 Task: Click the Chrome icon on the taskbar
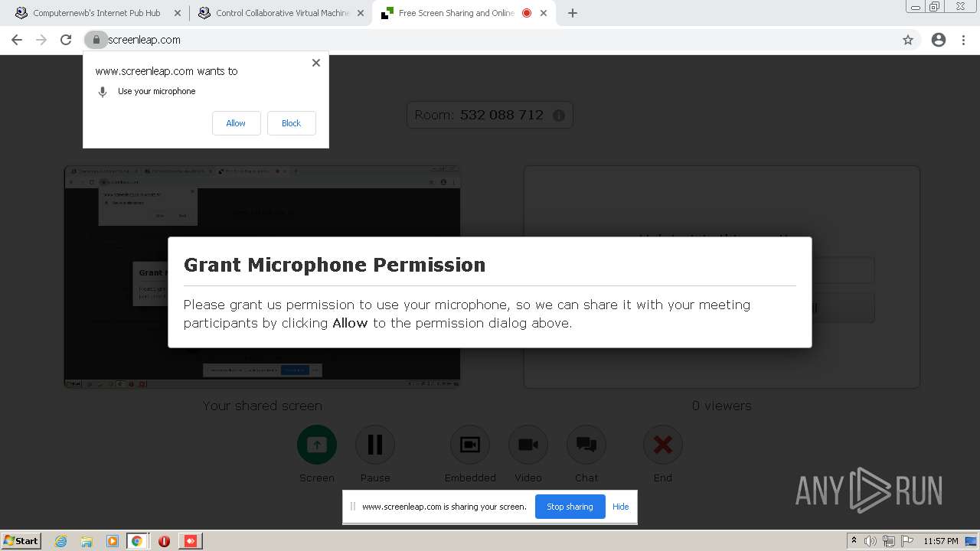[137, 541]
